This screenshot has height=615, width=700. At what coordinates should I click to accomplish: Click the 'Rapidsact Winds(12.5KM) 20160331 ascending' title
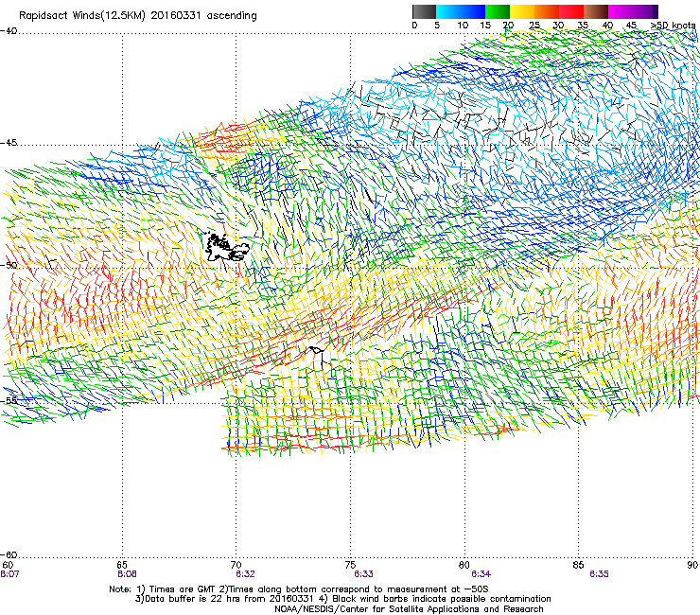tap(138, 16)
